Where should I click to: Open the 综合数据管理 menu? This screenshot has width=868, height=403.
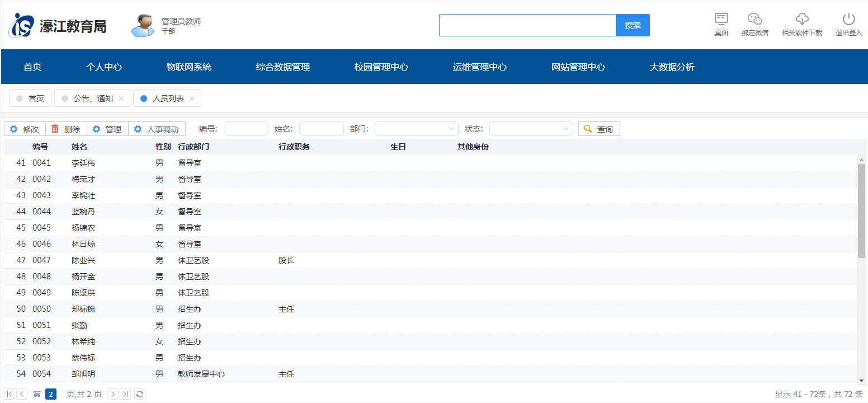click(x=283, y=67)
